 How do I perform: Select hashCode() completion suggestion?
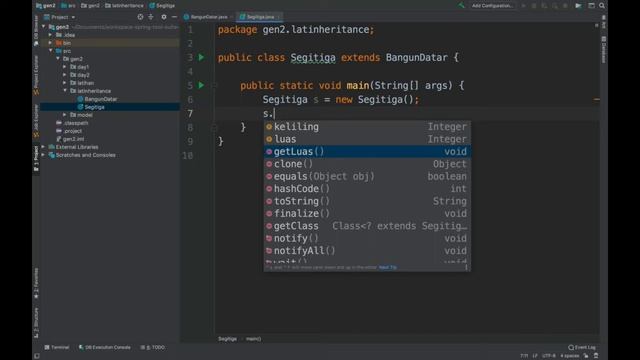pyautogui.click(x=367, y=189)
